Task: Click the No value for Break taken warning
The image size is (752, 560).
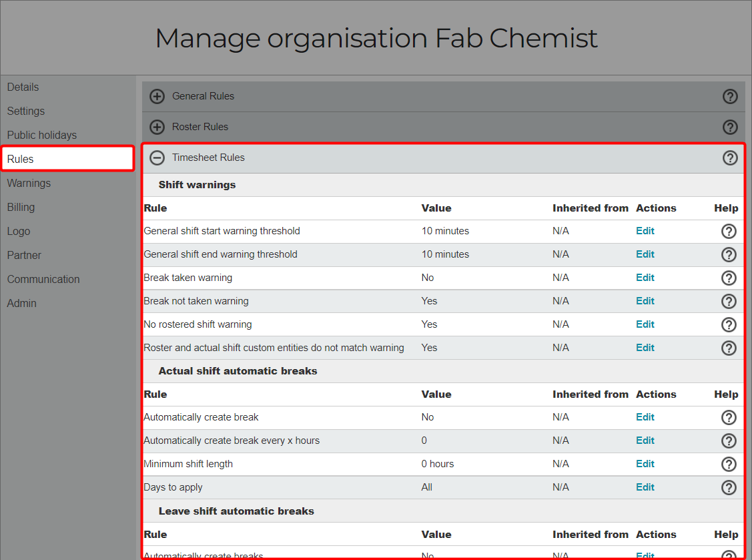Action: [428, 278]
